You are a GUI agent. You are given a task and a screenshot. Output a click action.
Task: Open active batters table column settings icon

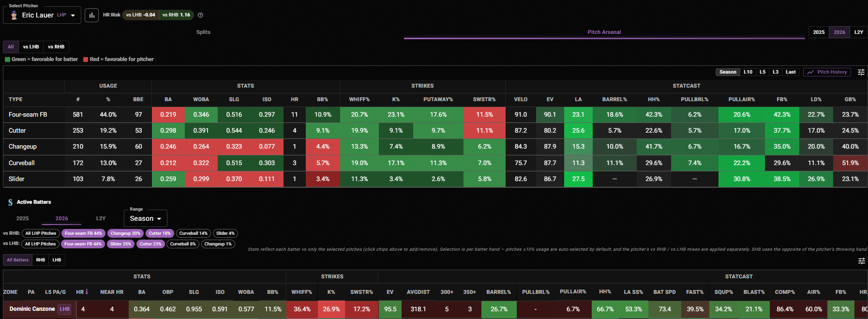pyautogui.click(x=861, y=261)
